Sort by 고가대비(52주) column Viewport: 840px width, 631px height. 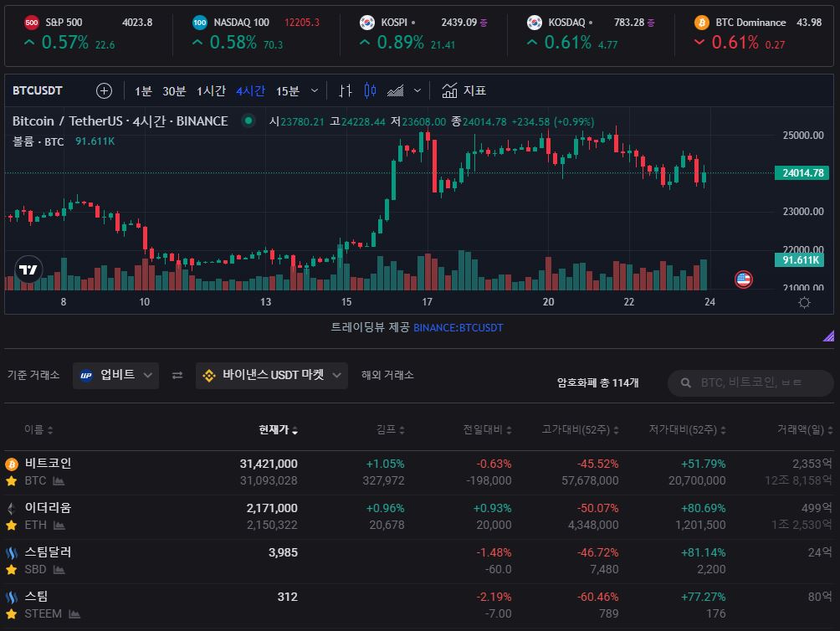[581, 429]
